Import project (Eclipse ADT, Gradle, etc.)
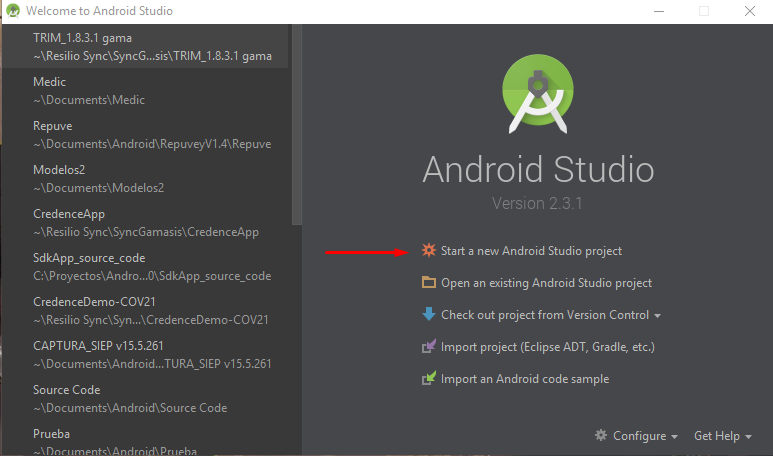The height and width of the screenshot is (456, 773). [x=548, y=347]
